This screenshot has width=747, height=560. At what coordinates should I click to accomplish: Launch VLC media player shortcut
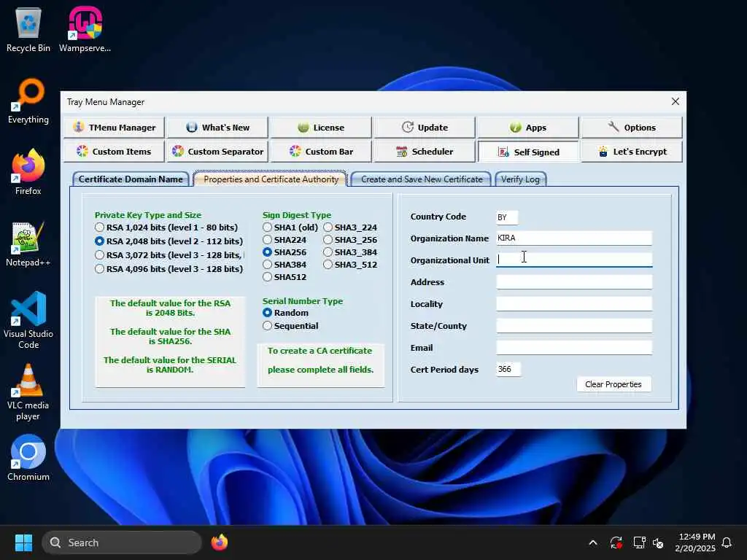point(28,392)
